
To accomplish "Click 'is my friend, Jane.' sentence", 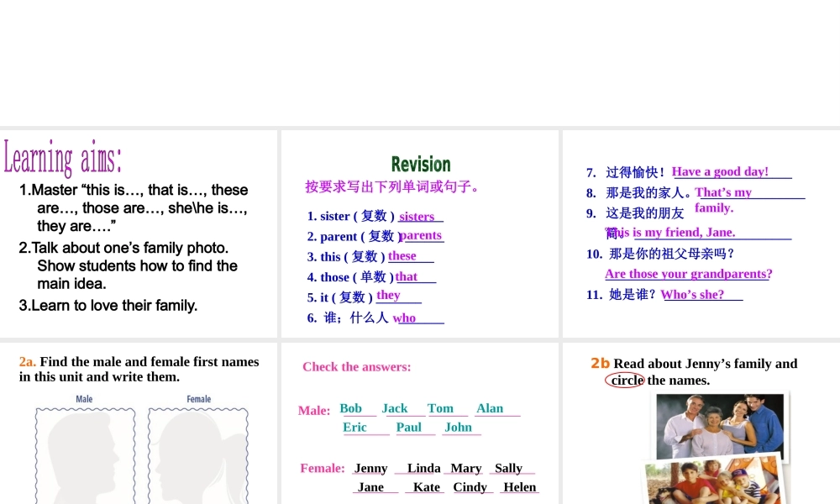I will pyautogui.click(x=684, y=232).
